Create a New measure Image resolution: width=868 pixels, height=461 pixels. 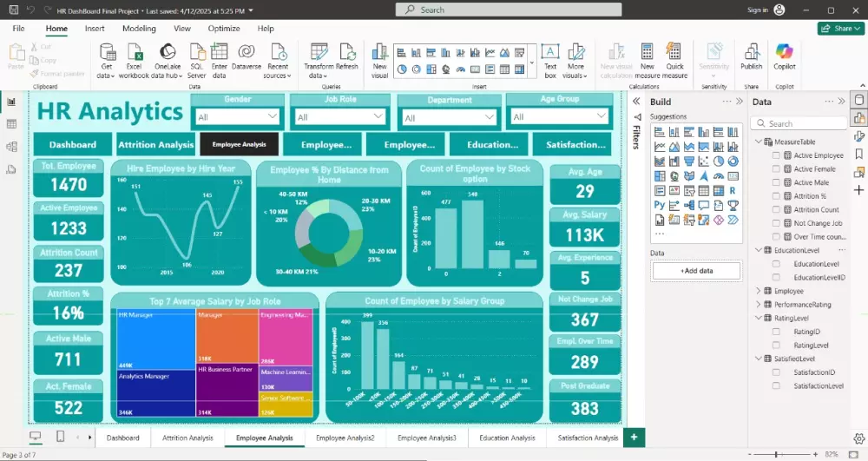pos(648,61)
